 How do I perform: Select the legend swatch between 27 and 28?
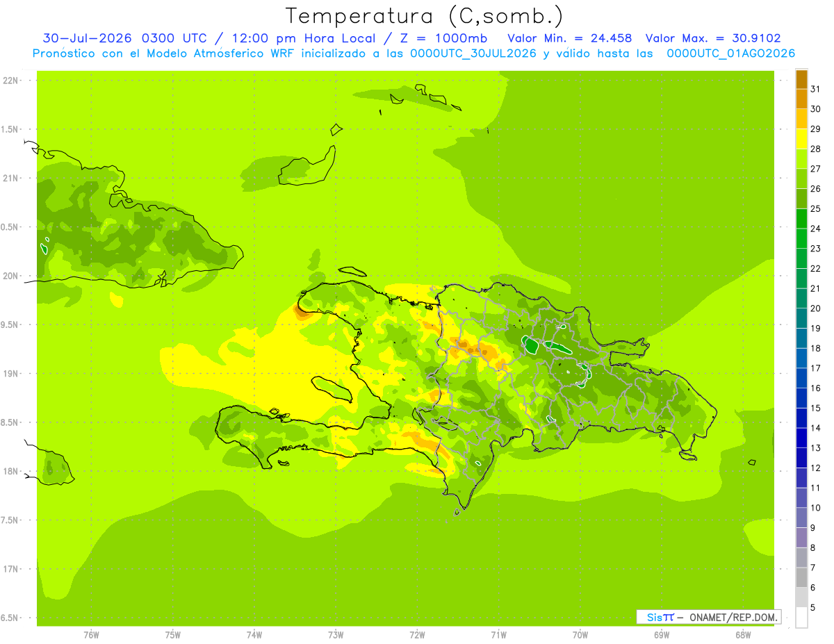(801, 159)
